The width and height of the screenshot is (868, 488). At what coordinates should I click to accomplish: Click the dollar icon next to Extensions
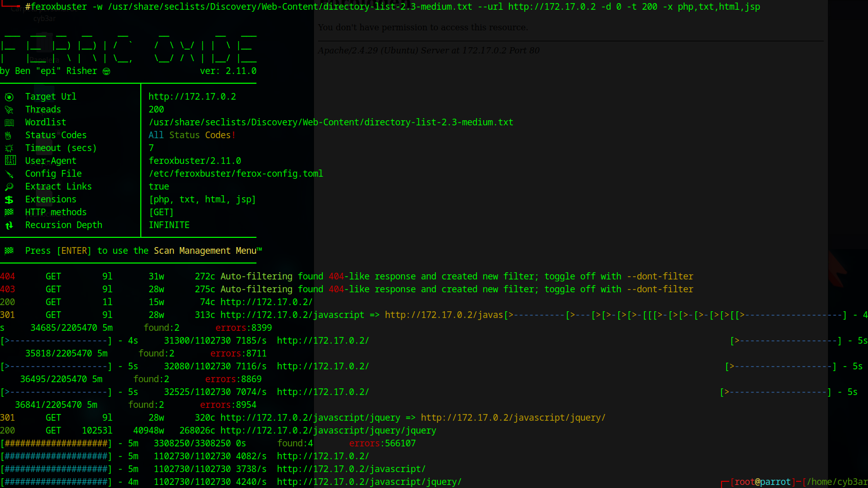(9, 200)
